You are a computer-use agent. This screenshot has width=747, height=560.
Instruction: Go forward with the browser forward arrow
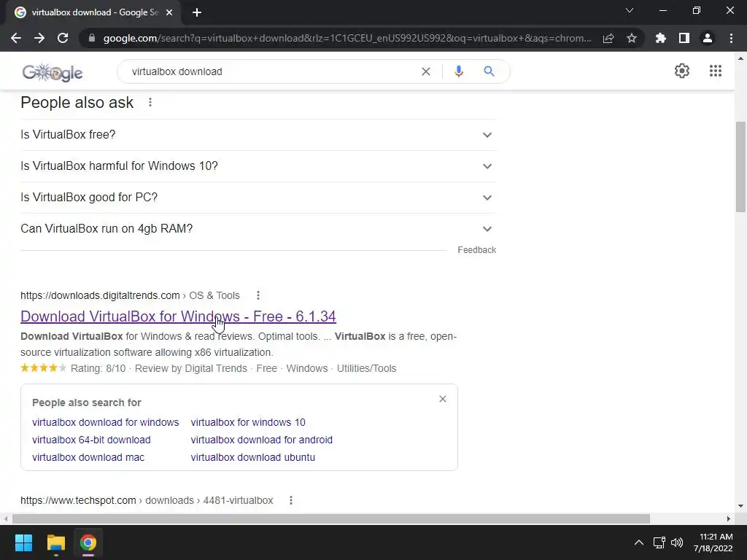39,38
